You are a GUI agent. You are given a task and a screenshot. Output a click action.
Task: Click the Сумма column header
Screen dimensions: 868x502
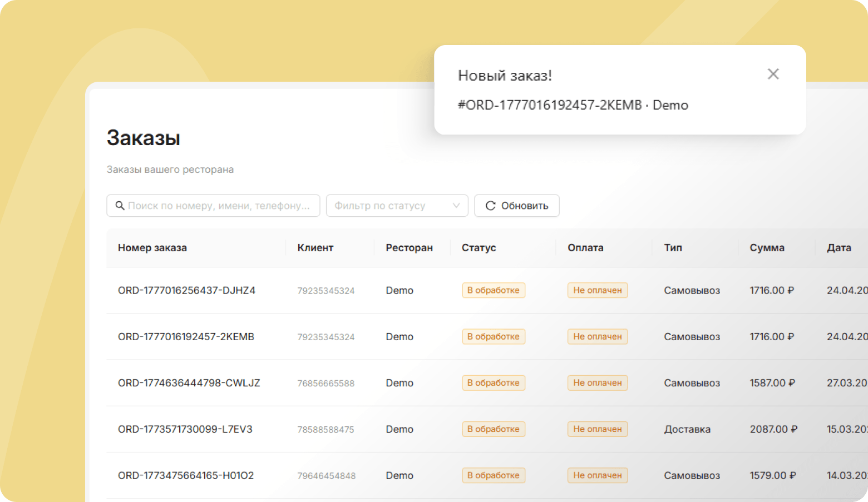[767, 248]
